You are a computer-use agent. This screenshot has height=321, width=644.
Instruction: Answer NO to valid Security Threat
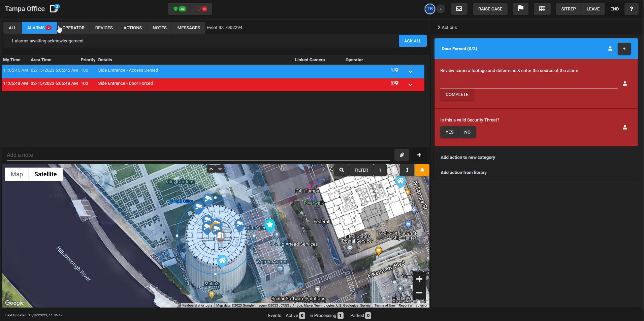pyautogui.click(x=467, y=132)
